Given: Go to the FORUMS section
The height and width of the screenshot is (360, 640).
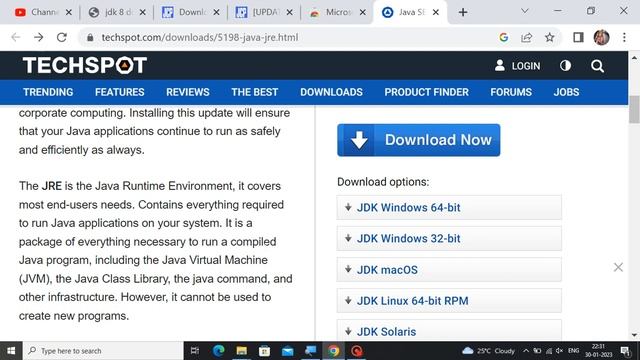Looking at the screenshot, I should pos(511,92).
